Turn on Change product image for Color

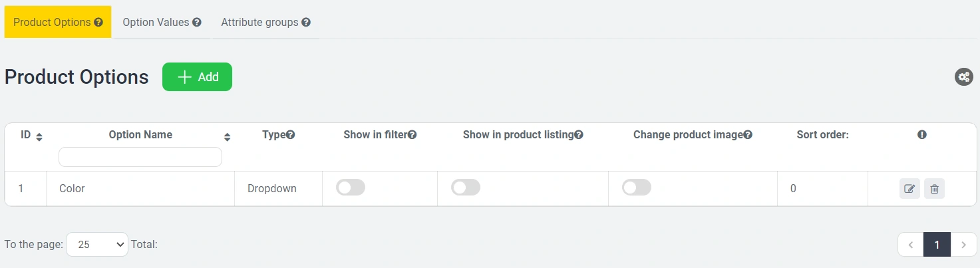pos(637,188)
